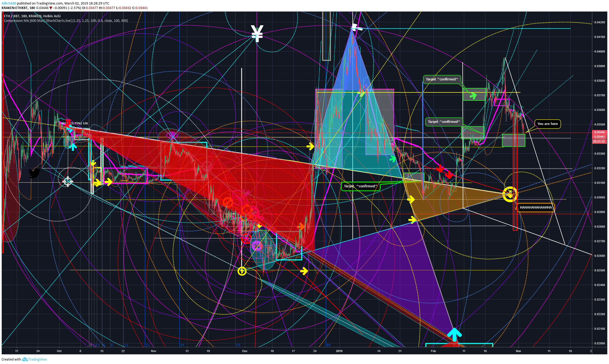
Task: Select the 0.04000 price axis label
Action: [x=600, y=51]
